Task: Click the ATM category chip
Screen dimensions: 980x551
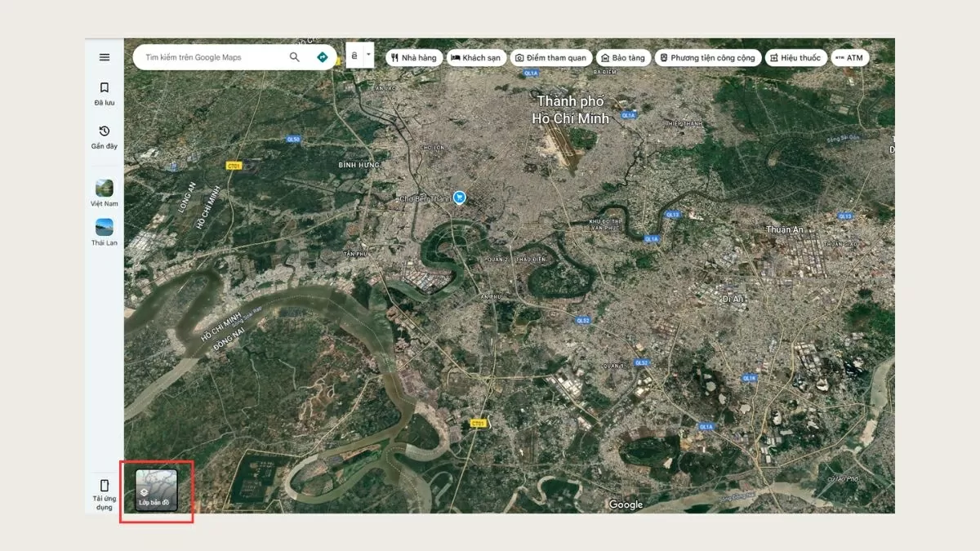Action: pos(849,58)
